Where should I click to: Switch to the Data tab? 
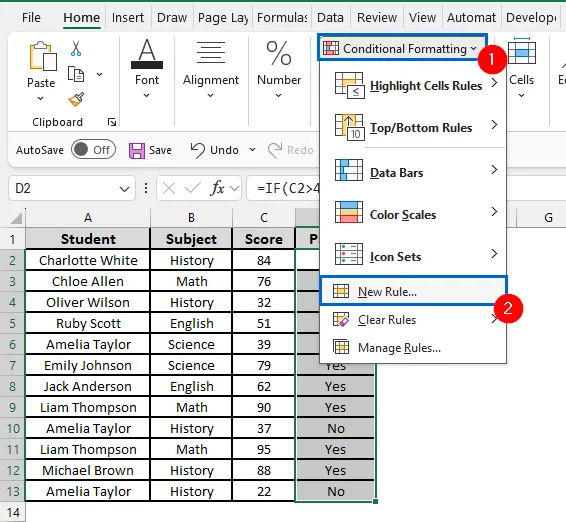pos(330,17)
